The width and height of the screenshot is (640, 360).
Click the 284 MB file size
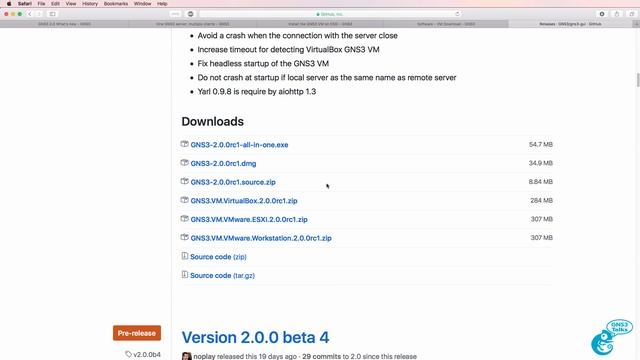(x=541, y=200)
